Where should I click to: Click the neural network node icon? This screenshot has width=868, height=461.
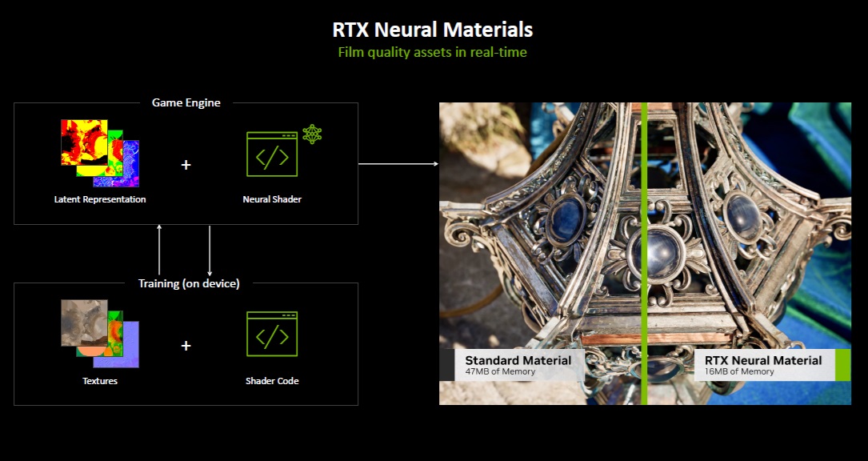click(312, 134)
